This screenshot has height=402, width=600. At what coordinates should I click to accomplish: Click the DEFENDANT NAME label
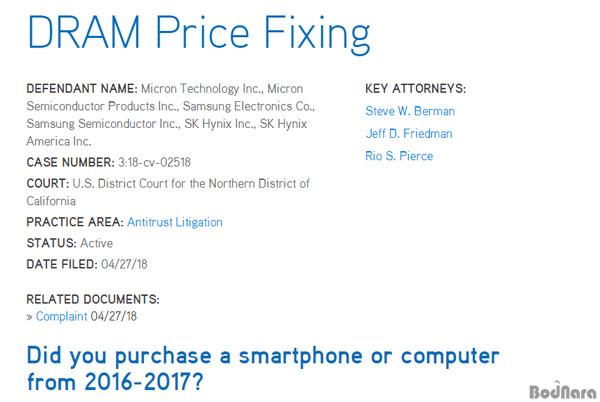pyautogui.click(x=82, y=89)
